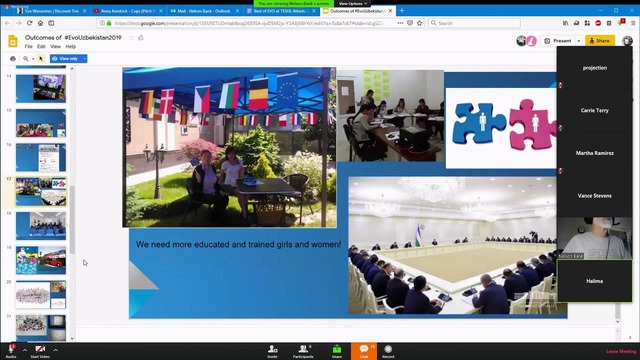The image size is (640, 360).
Task: Open the Firefox hamburger menu
Action: coord(633,23)
